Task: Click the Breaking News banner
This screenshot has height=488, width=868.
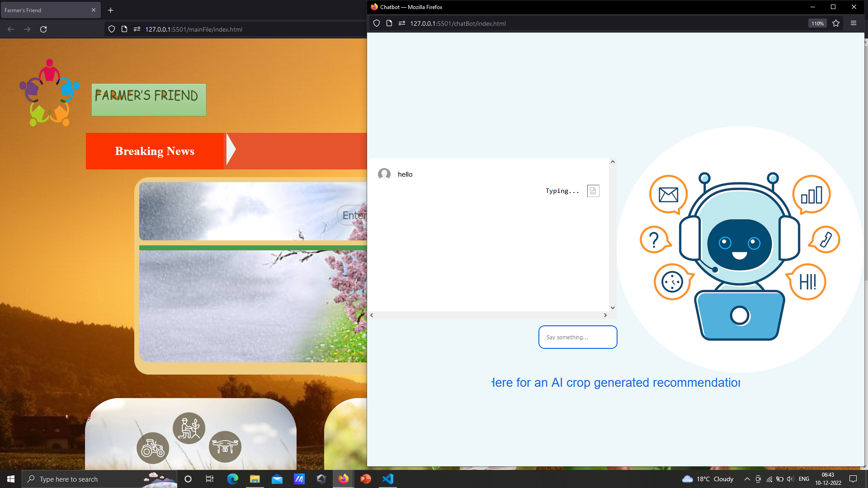Action: (x=155, y=151)
